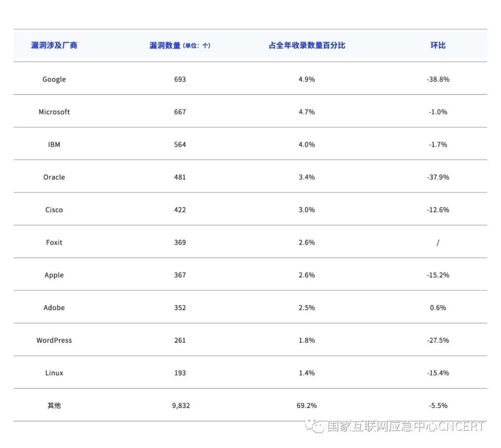Click the Oracle vendor cell
Image resolution: width=501 pixels, height=448 pixels.
pyautogui.click(x=54, y=177)
